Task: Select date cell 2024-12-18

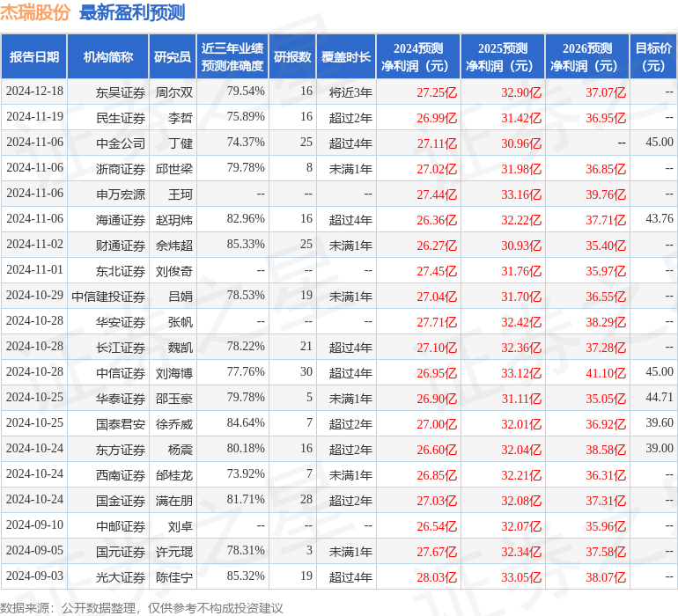Action: [34, 92]
